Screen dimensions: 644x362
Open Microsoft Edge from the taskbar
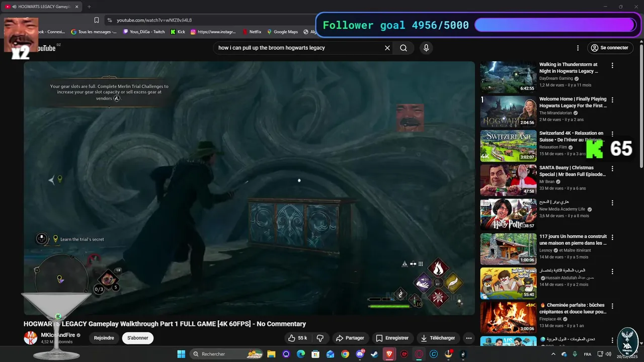(301, 354)
